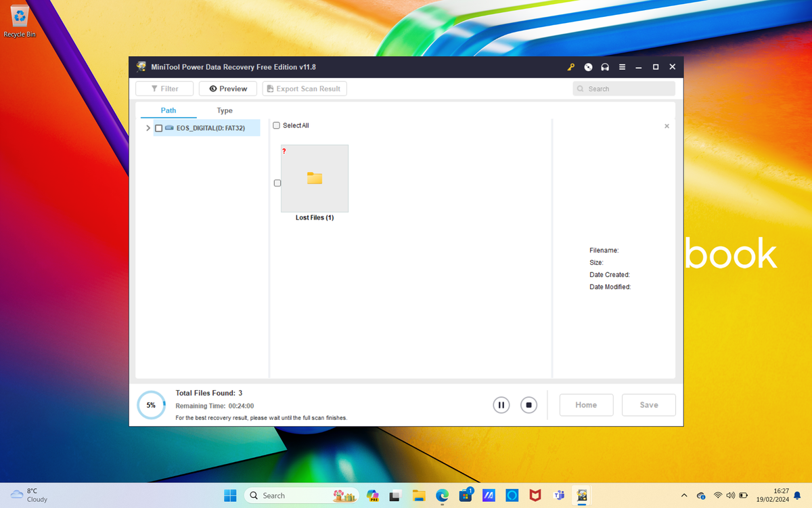Click the bootable media builder disc icon
This screenshot has width=812, height=508.
tap(588, 67)
